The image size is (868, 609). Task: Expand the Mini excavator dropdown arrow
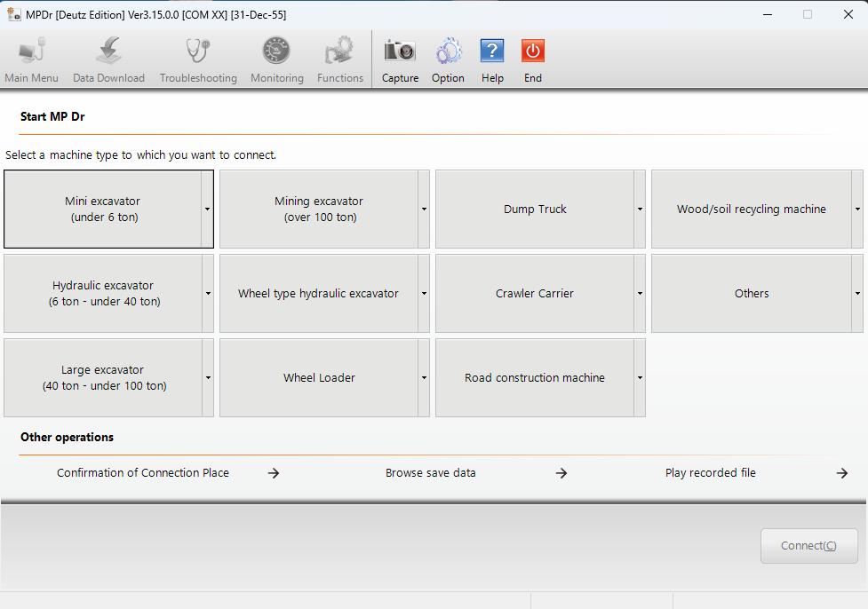coord(208,210)
